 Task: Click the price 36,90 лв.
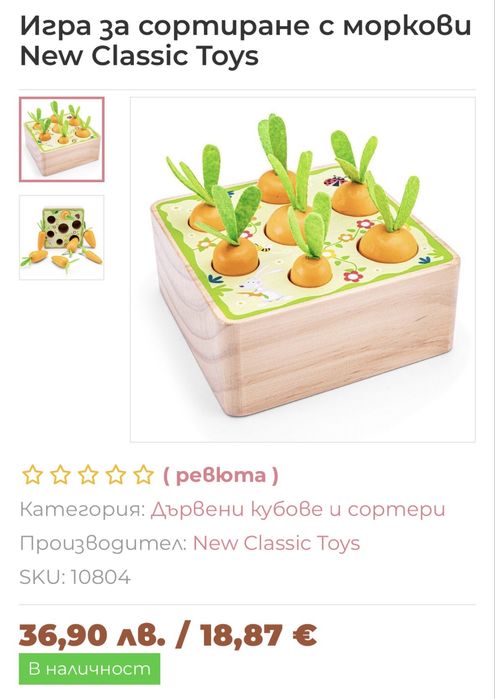click(x=92, y=635)
